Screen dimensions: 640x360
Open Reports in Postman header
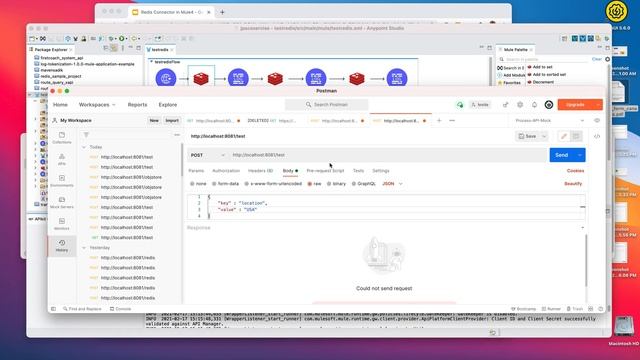tap(137, 105)
